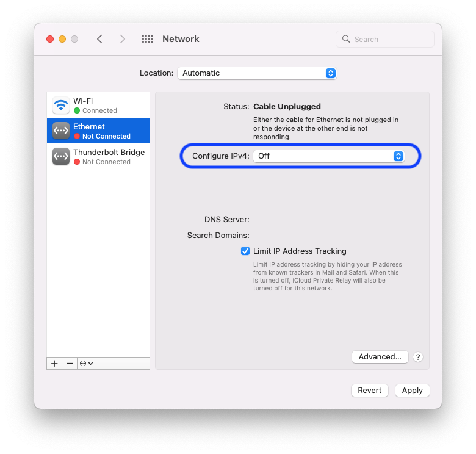Toggle Limit IP Address Tracking checkbox
The image size is (476, 454).
click(x=245, y=251)
